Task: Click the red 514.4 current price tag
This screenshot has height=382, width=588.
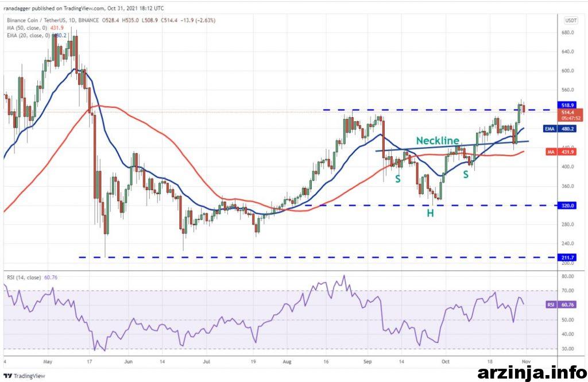Action: click(x=568, y=114)
